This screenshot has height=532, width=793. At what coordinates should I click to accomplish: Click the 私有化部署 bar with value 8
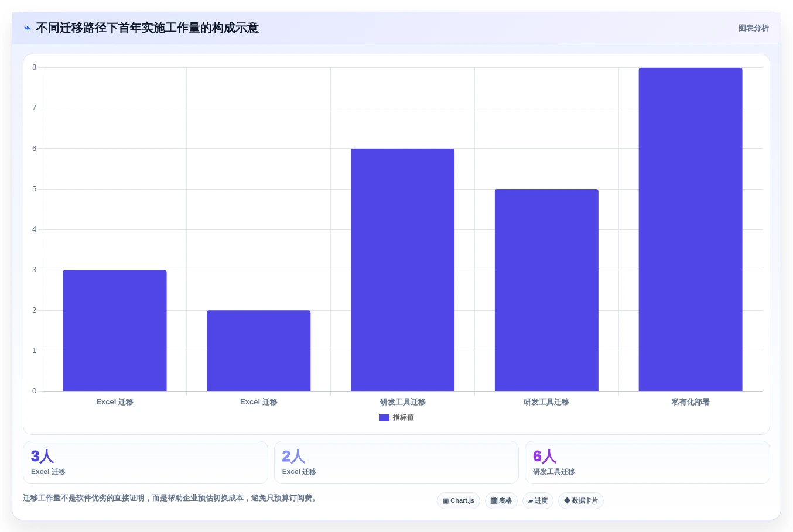691,229
